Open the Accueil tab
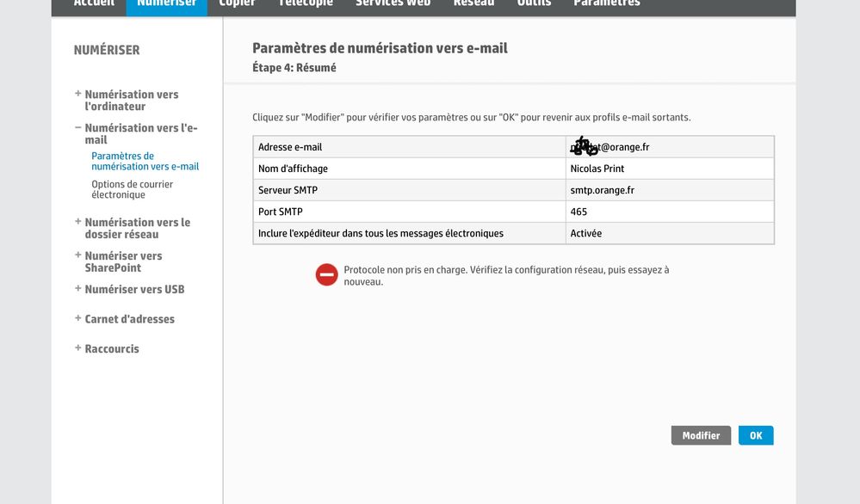The image size is (860, 504). click(94, 4)
